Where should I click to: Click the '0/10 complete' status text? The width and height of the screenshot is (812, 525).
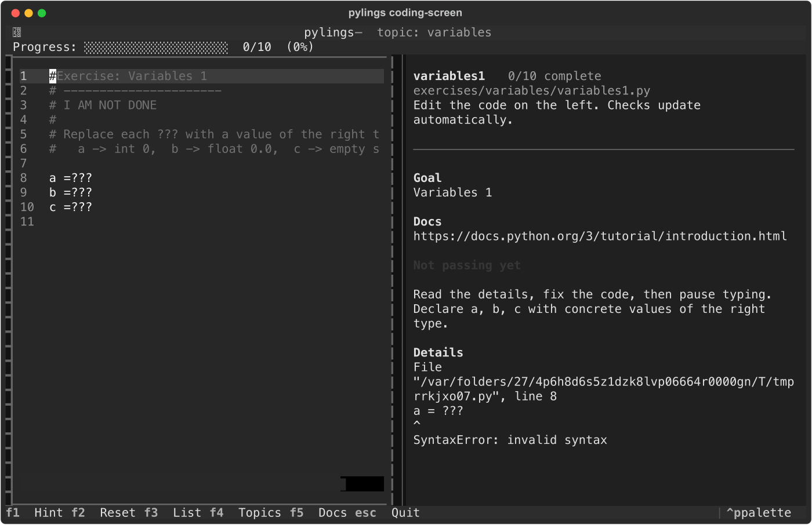tap(554, 76)
